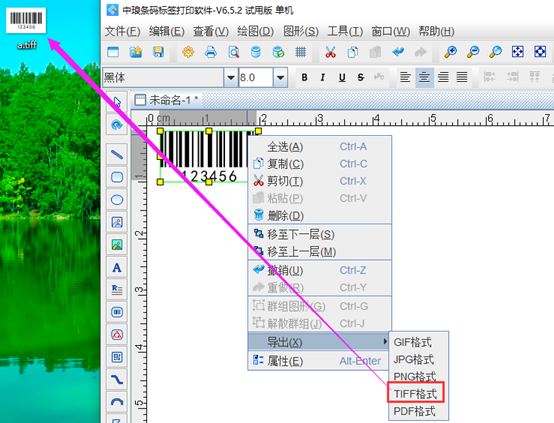Click the printer icon
The image size is (554, 423).
pyautogui.click(x=211, y=52)
